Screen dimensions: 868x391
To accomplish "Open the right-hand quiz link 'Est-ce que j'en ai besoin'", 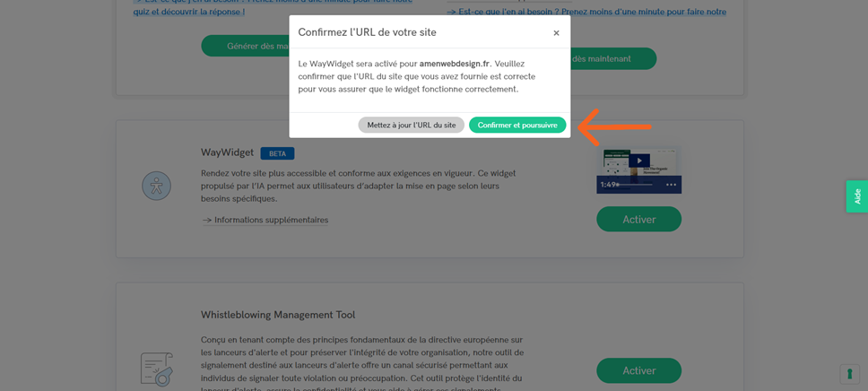I will click(x=586, y=12).
